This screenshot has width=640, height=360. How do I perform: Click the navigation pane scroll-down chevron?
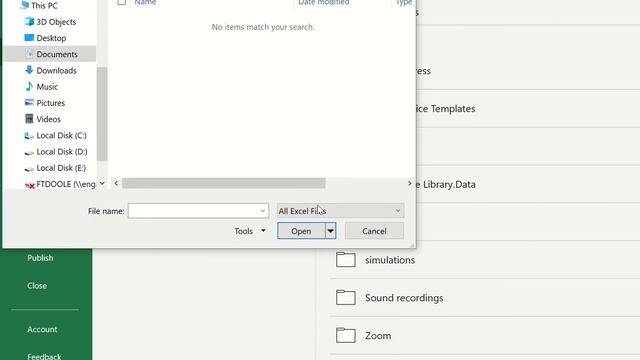102,184
